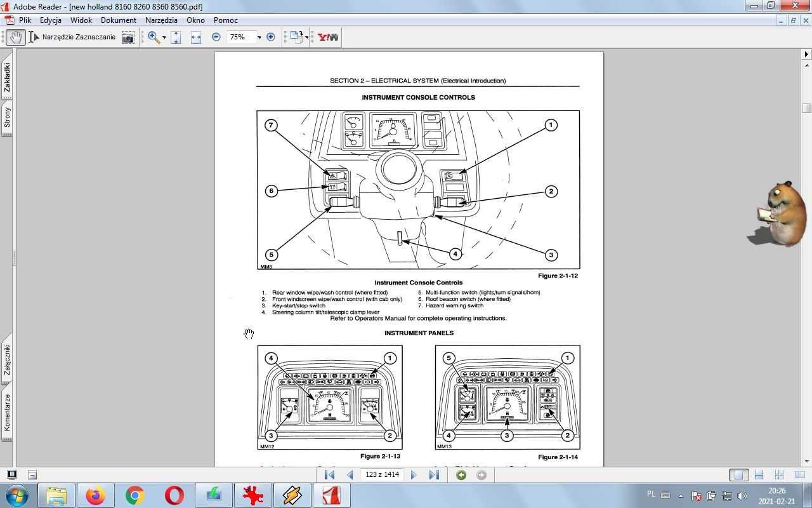
Task: Click the page number field 123 z 1414
Action: coord(383,474)
